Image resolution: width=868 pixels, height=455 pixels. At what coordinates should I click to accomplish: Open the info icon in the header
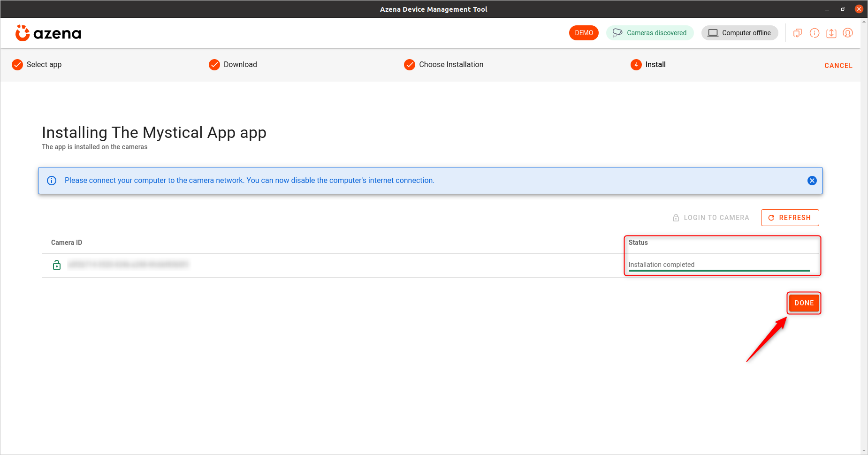815,33
